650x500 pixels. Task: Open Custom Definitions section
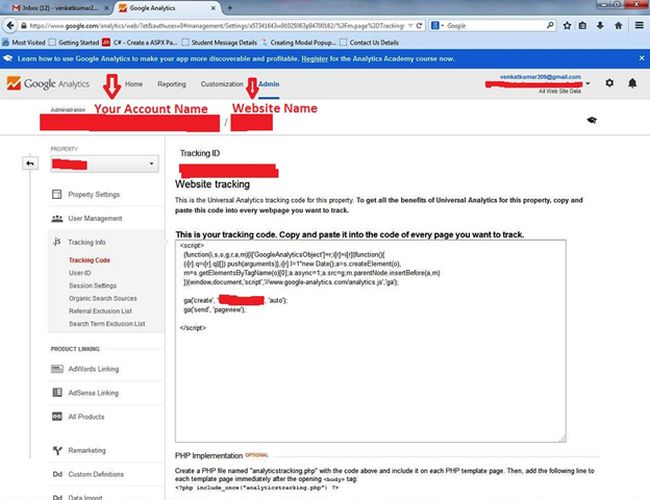(96, 474)
